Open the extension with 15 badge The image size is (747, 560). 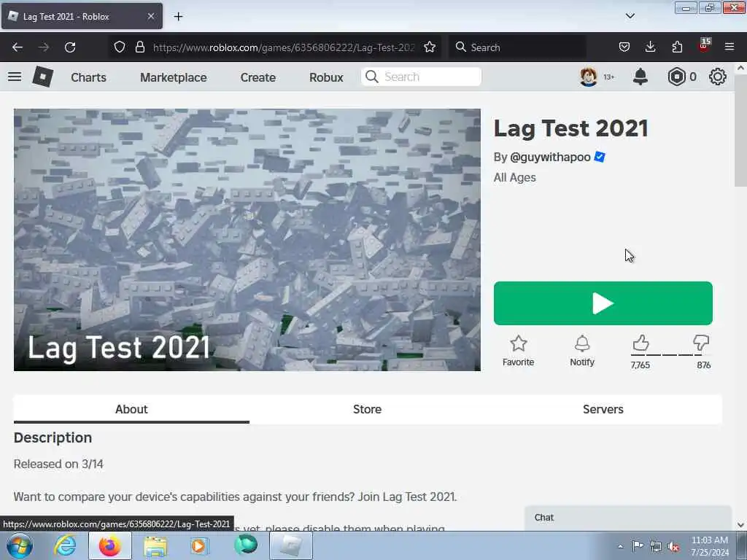click(704, 46)
